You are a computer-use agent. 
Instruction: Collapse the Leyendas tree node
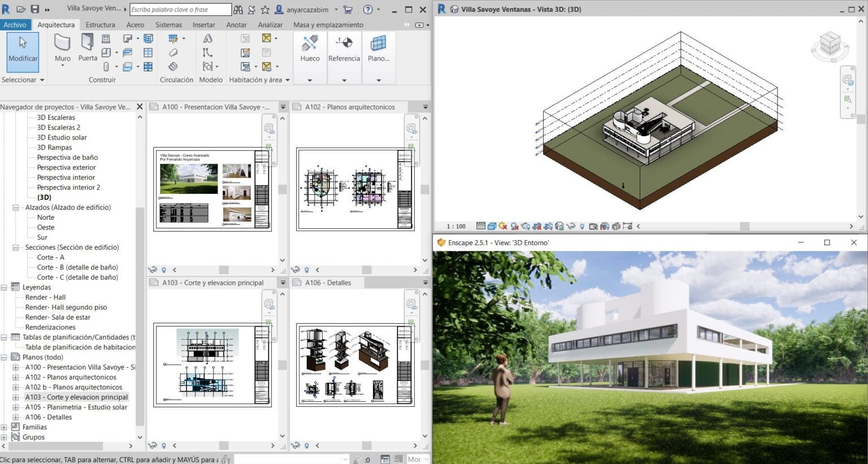[5, 287]
